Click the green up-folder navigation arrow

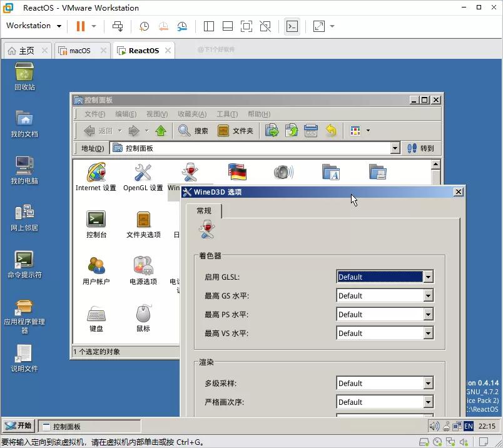(x=161, y=130)
